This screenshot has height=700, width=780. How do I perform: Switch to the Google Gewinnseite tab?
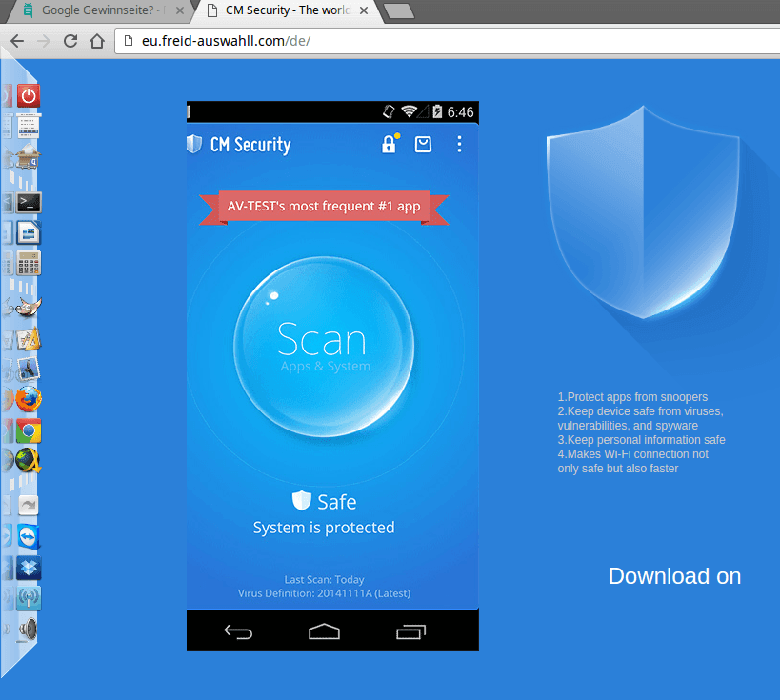(97, 10)
